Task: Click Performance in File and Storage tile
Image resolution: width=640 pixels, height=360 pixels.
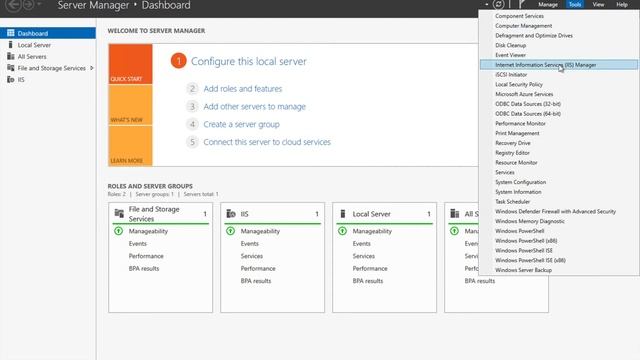Action: point(146,256)
